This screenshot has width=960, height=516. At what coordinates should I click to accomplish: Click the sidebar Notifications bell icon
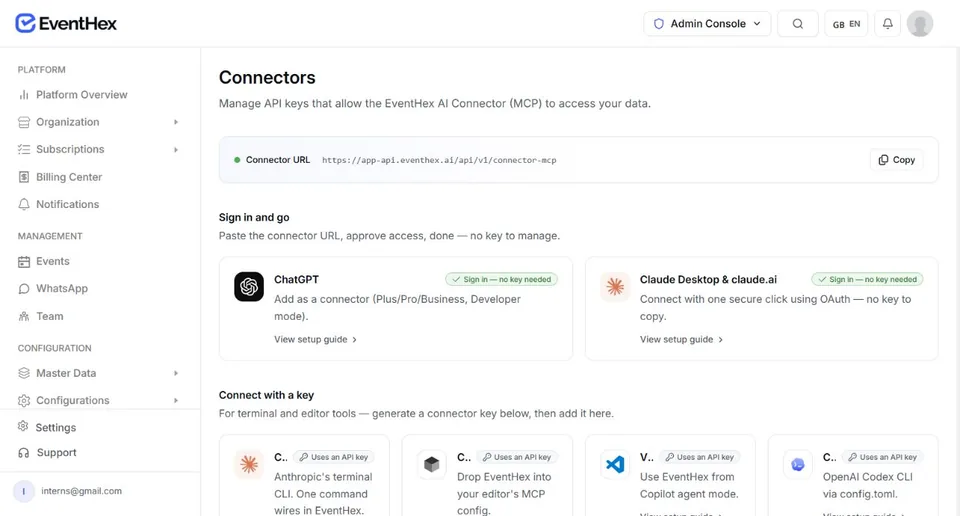24,204
